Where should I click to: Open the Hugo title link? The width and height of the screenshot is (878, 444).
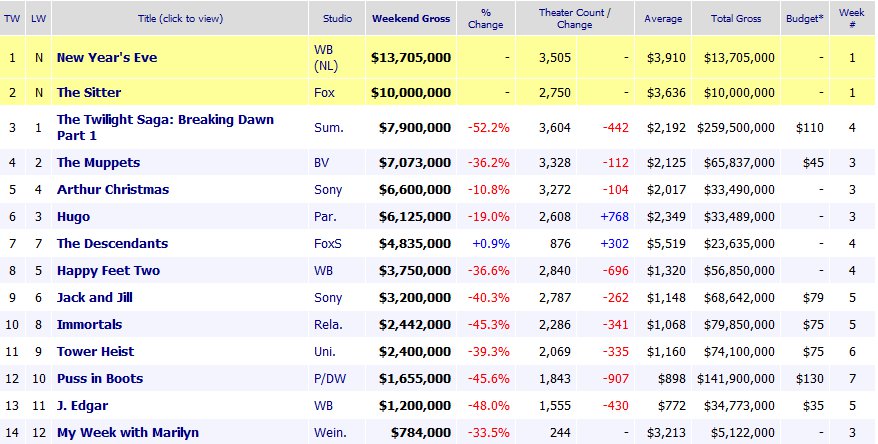tap(73, 217)
